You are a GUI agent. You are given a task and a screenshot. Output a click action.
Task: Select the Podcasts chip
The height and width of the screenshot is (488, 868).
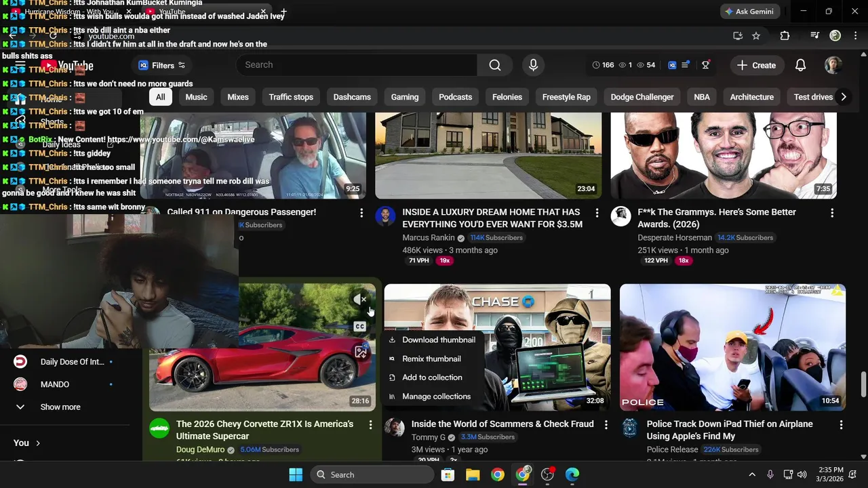coord(455,97)
